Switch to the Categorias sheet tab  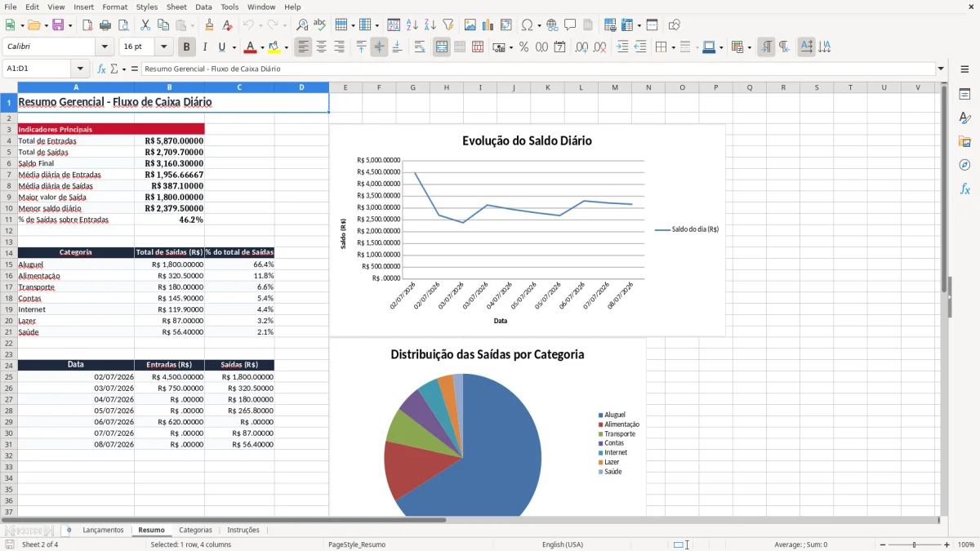coord(195,530)
